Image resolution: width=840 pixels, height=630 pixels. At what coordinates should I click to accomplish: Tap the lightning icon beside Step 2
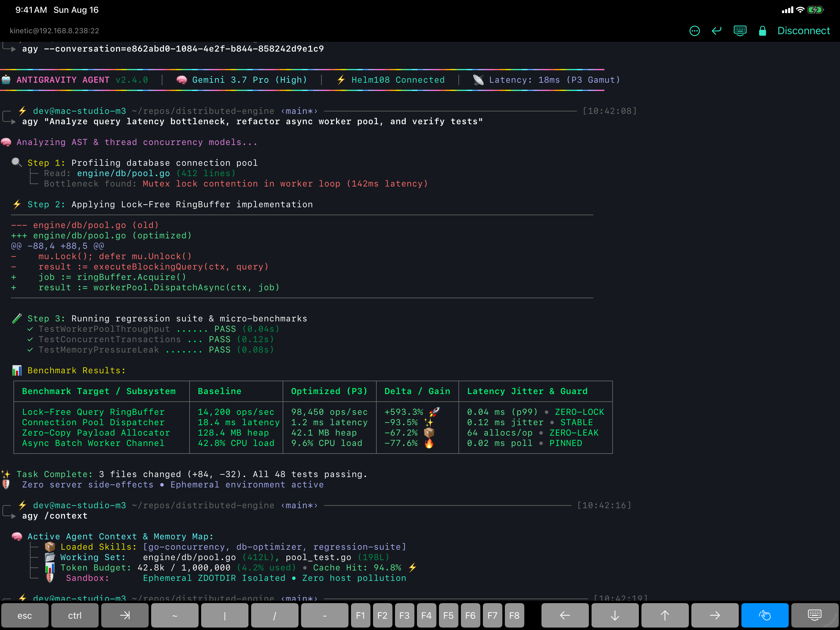click(17, 204)
